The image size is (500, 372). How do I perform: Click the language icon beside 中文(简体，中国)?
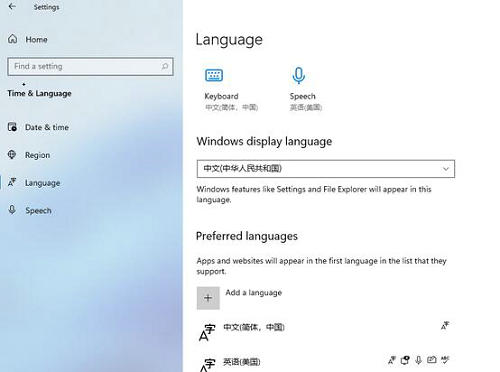207,332
